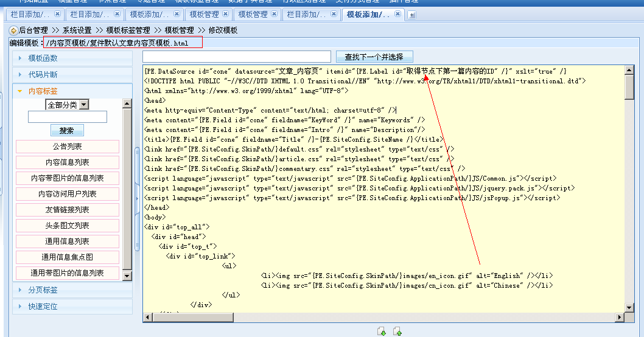
Task: Click the first icon below the code editor
Action: coord(382,332)
